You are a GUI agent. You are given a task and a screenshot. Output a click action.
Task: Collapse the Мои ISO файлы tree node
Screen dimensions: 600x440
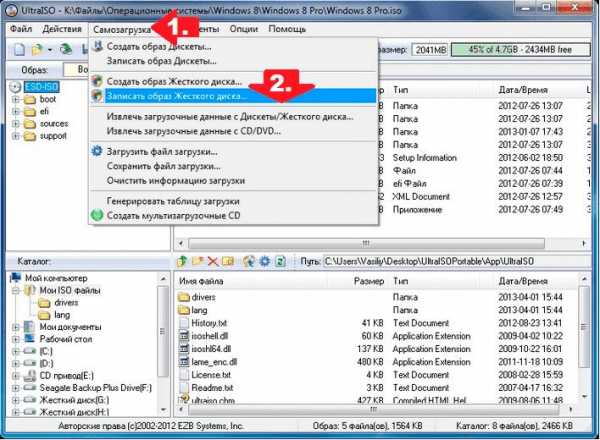point(16,290)
